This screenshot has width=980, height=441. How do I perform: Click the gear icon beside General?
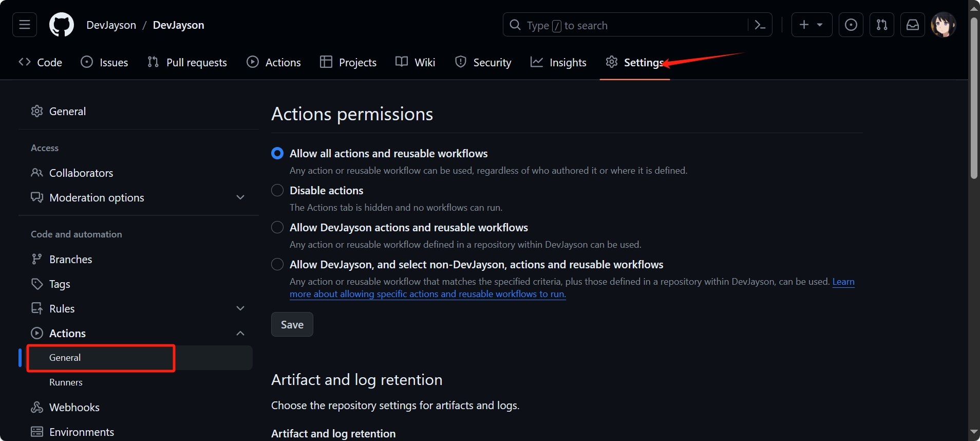click(x=37, y=111)
